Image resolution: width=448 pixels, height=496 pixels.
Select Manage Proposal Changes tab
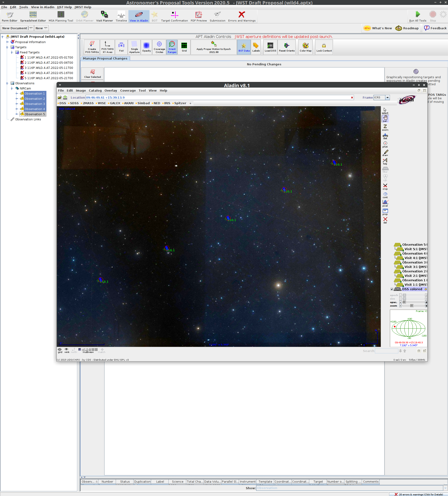coord(105,59)
